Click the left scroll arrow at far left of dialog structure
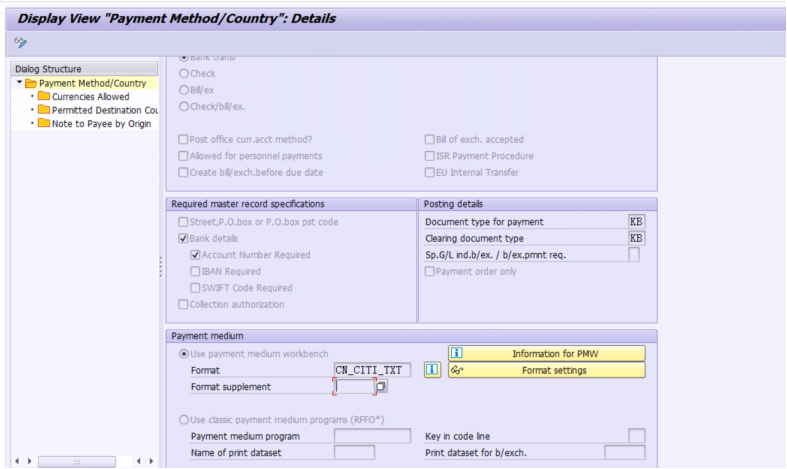The width and height of the screenshot is (787, 469). (x=17, y=461)
